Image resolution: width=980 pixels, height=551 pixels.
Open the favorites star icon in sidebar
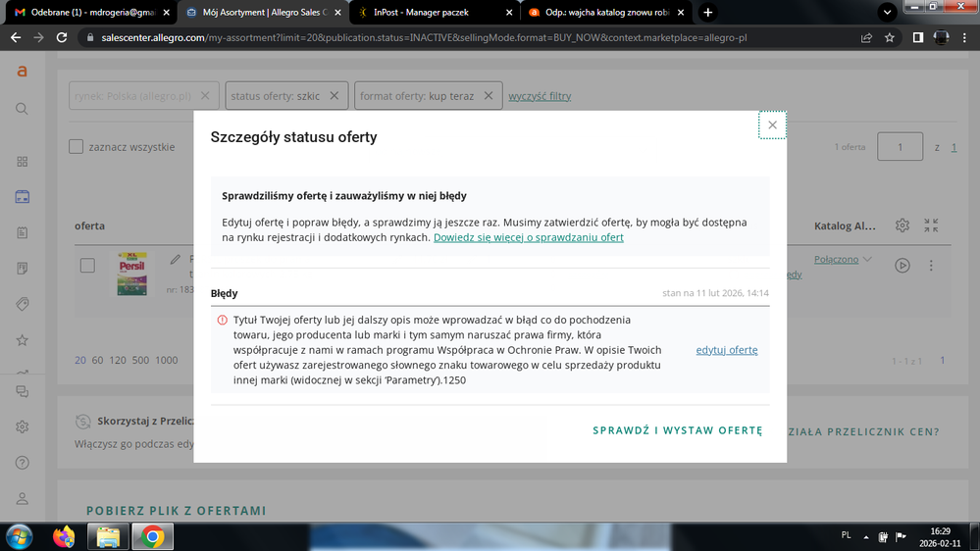tap(22, 340)
